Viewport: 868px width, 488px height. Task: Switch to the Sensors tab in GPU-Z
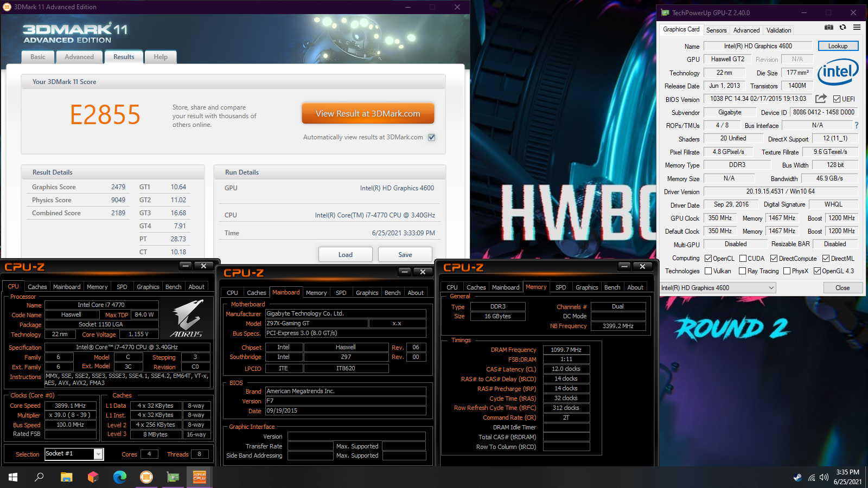tap(716, 30)
